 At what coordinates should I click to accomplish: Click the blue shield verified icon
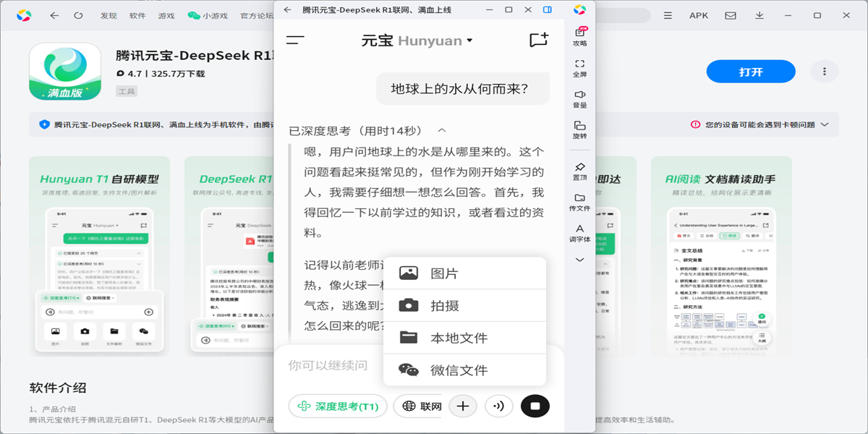pos(44,124)
